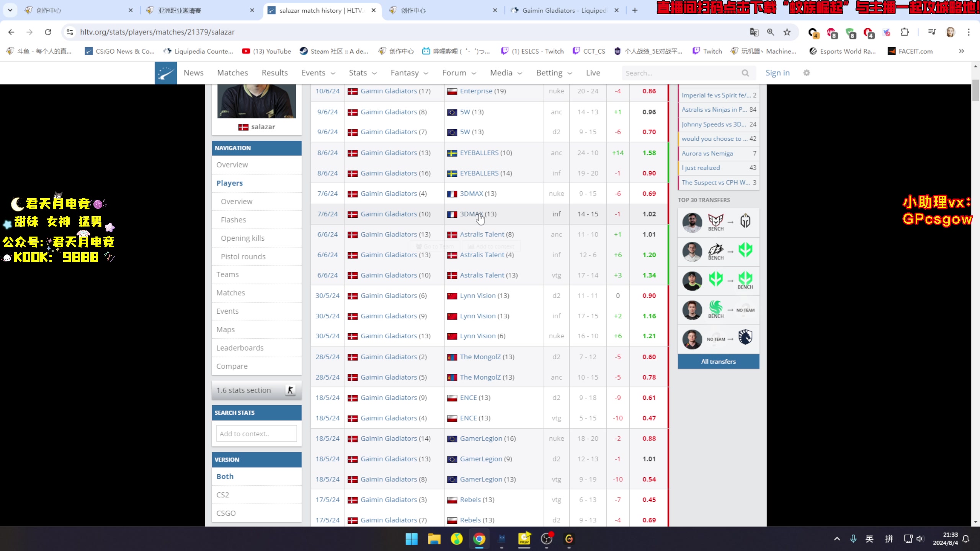Bookmark this page with star icon
Viewport: 980px width, 551px height.
[x=787, y=32]
